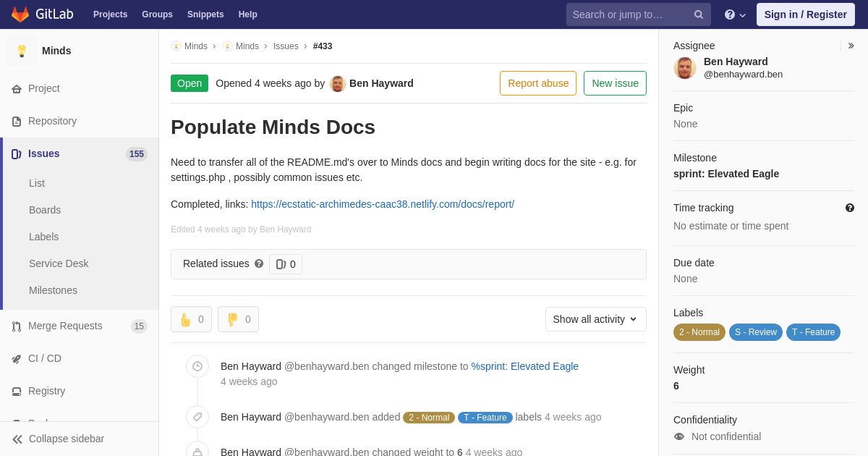Select List under Issues sidebar

pos(37,183)
